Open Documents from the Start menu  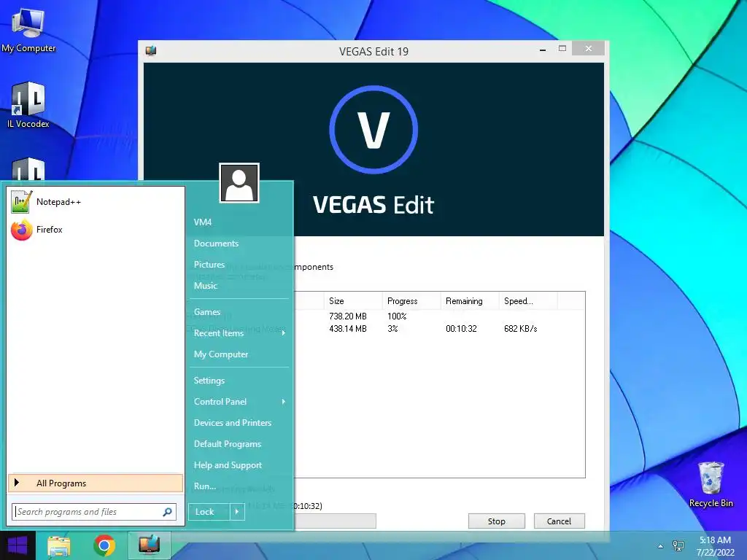point(216,244)
